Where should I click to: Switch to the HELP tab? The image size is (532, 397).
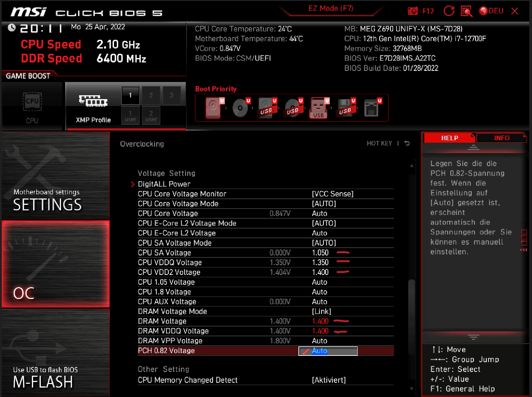(x=449, y=138)
